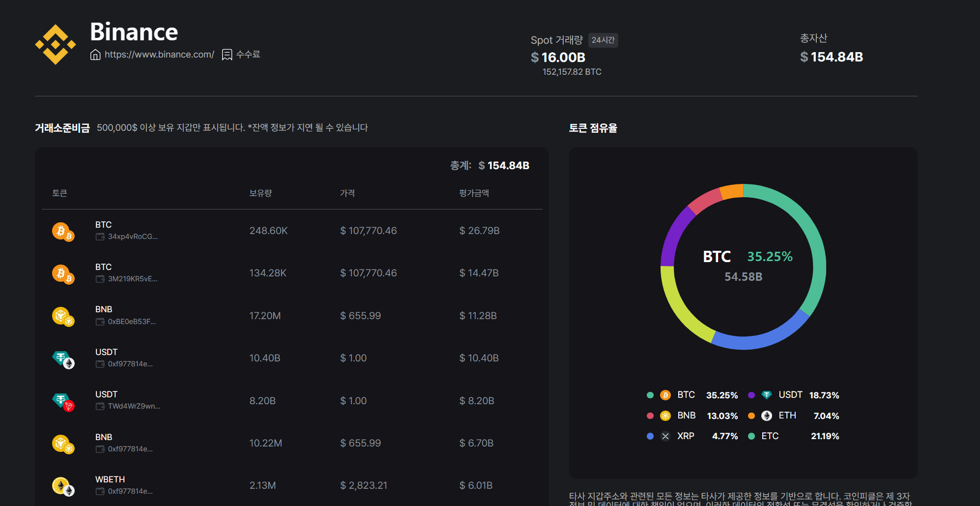Open wallet address TWd4WrZ9wn...
The height and width of the screenshot is (506, 980).
(134, 406)
